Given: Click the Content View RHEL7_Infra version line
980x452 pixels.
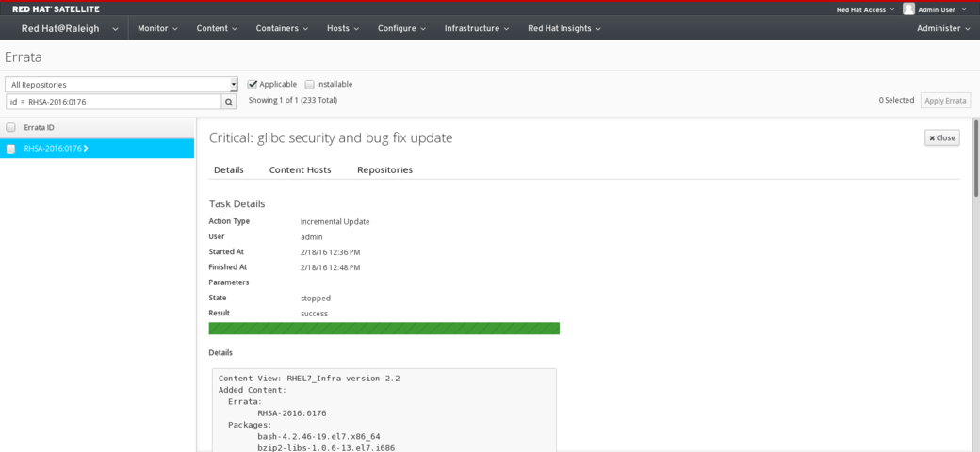Looking at the screenshot, I should (x=309, y=379).
